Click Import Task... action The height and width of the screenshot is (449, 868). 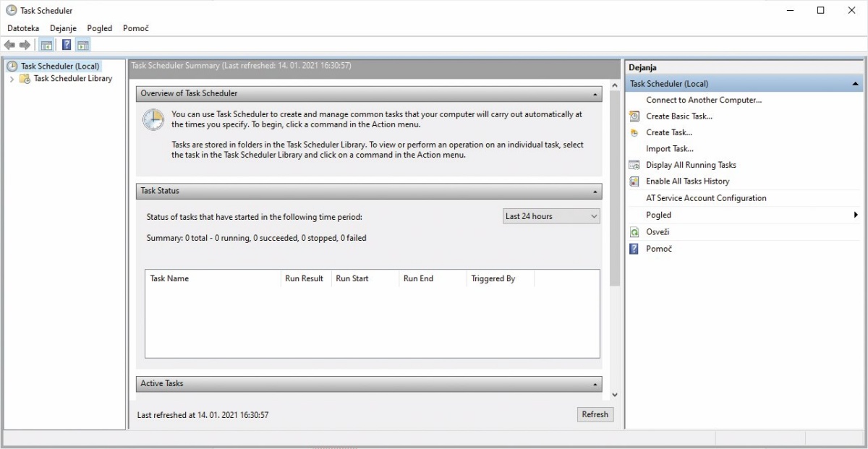point(670,149)
